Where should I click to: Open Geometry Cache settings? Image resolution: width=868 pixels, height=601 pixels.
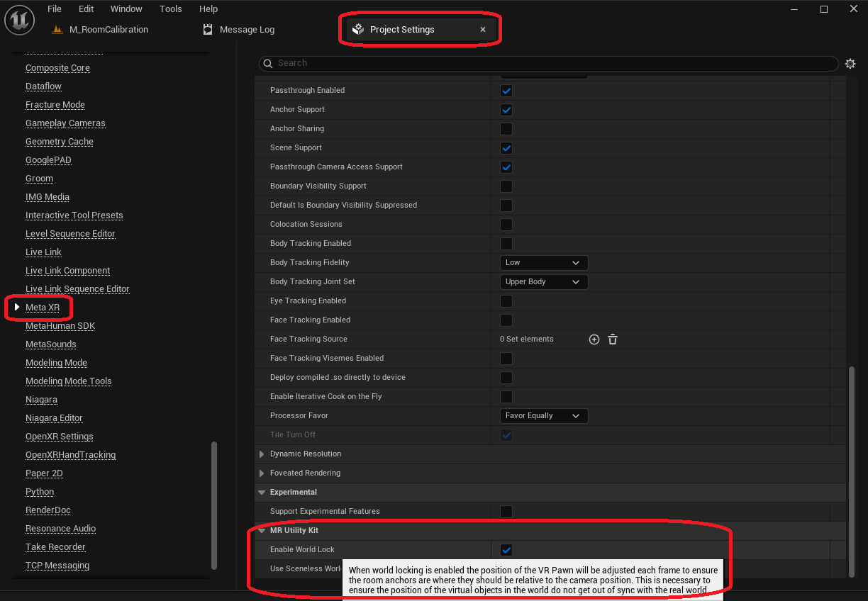(x=60, y=142)
